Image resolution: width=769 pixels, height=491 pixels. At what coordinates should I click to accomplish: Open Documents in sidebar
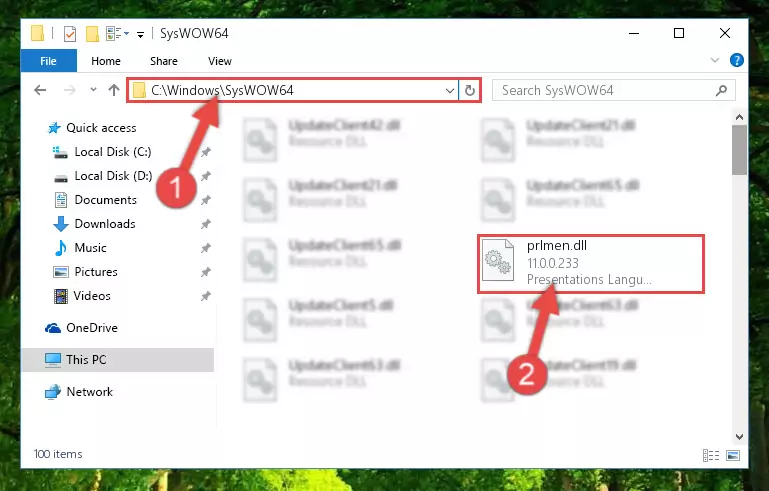(x=105, y=200)
